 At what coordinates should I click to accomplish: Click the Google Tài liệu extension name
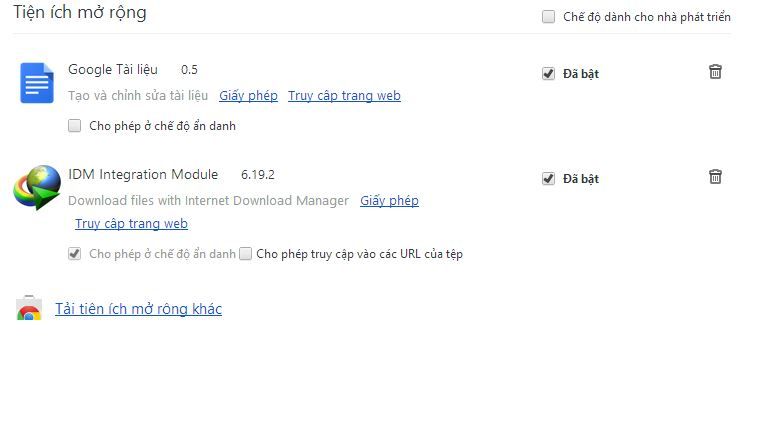click(113, 70)
